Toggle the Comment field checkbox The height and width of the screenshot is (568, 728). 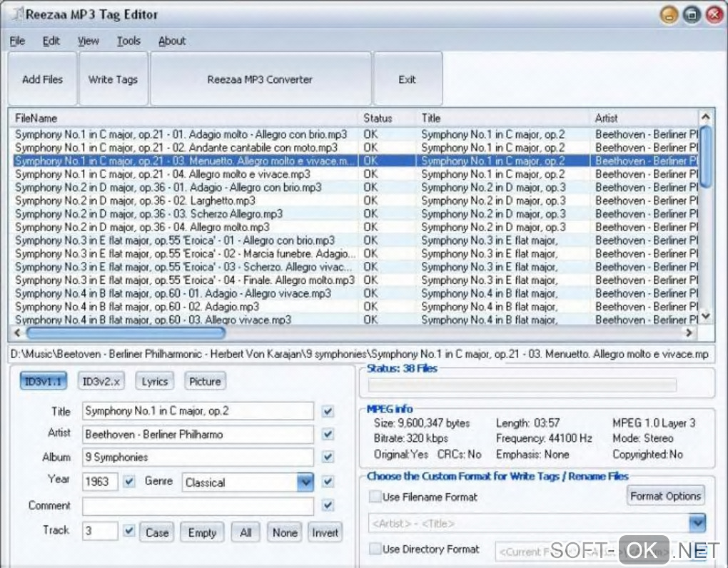[328, 505]
